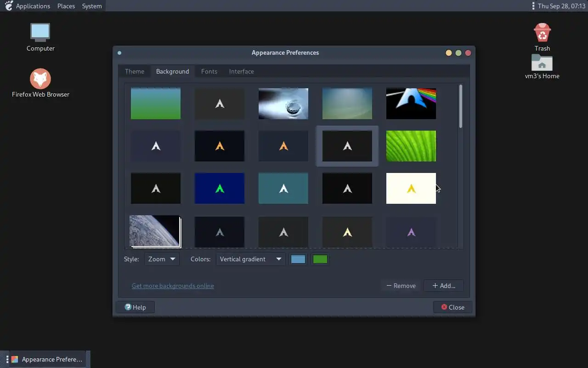Switch to the Theme tab
588x368 pixels.
pyautogui.click(x=135, y=71)
